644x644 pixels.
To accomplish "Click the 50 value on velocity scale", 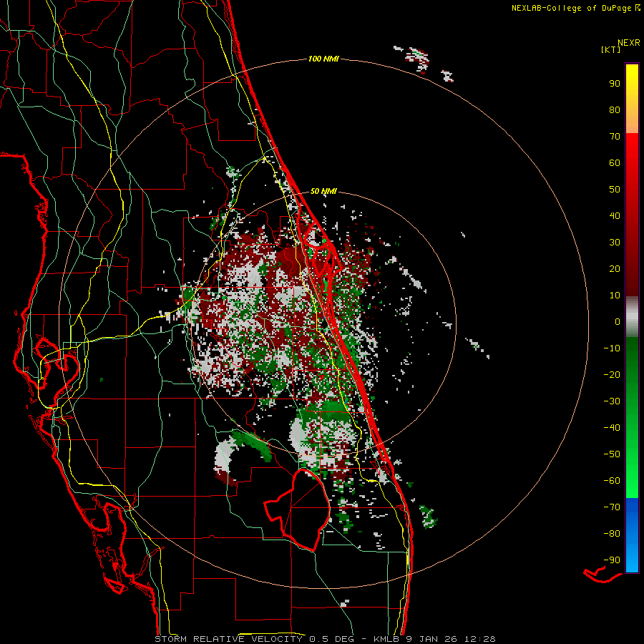I will coord(615,190).
